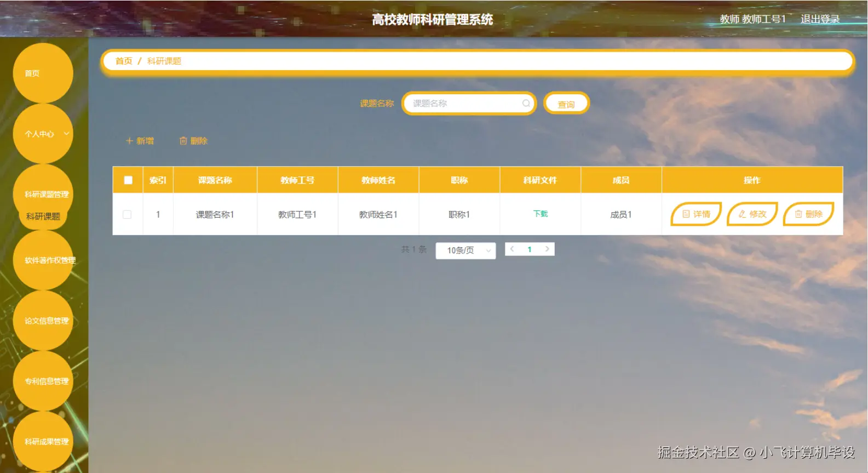The height and width of the screenshot is (473, 868).
Task: Click the 课题名称 column header
Action: [x=215, y=180]
